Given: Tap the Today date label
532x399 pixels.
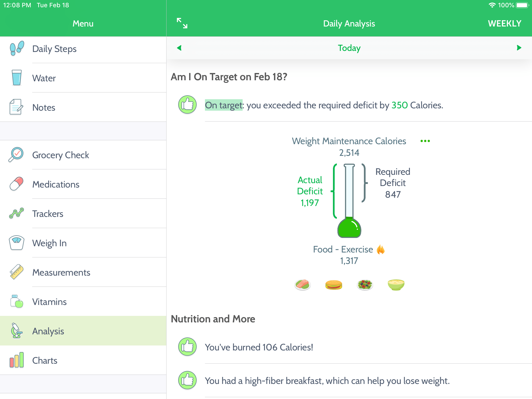Looking at the screenshot, I should (349, 48).
